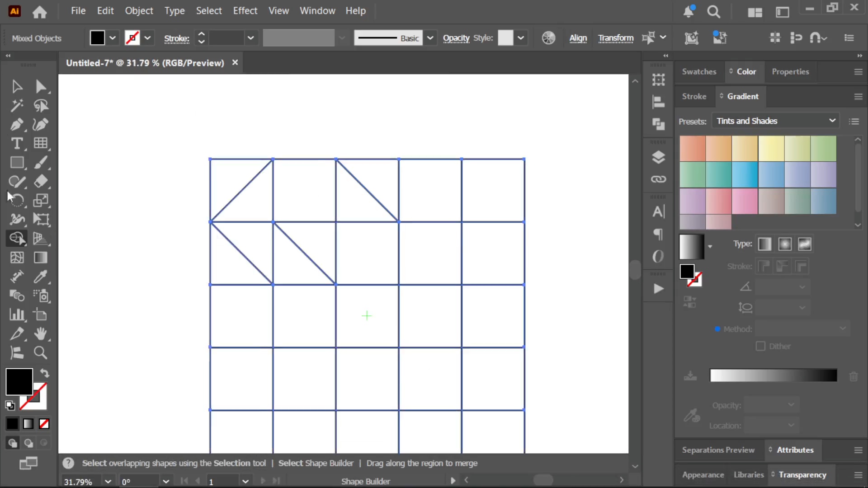Screen dimensions: 868x488
Task: Switch to the Swatches tab
Action: [699, 71]
